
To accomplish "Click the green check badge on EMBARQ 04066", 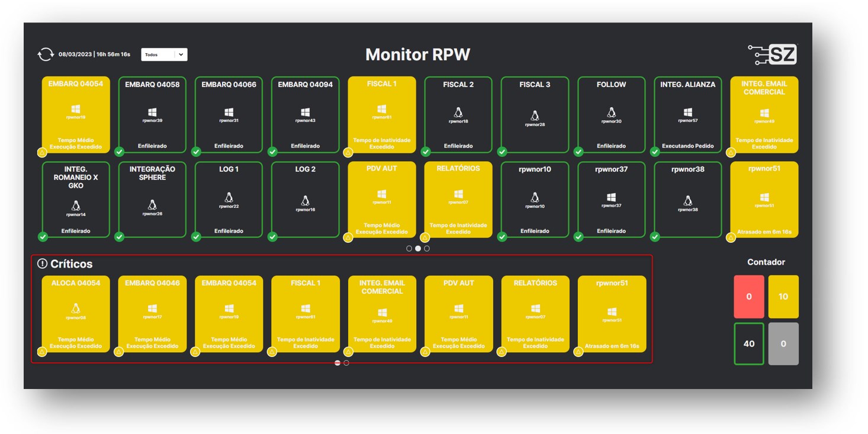I will pyautogui.click(x=196, y=152).
